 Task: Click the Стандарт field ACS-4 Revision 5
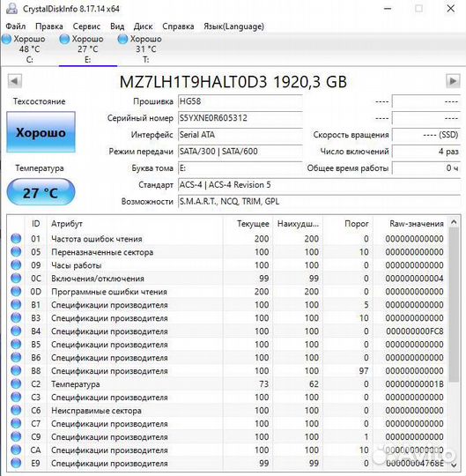[x=319, y=185]
